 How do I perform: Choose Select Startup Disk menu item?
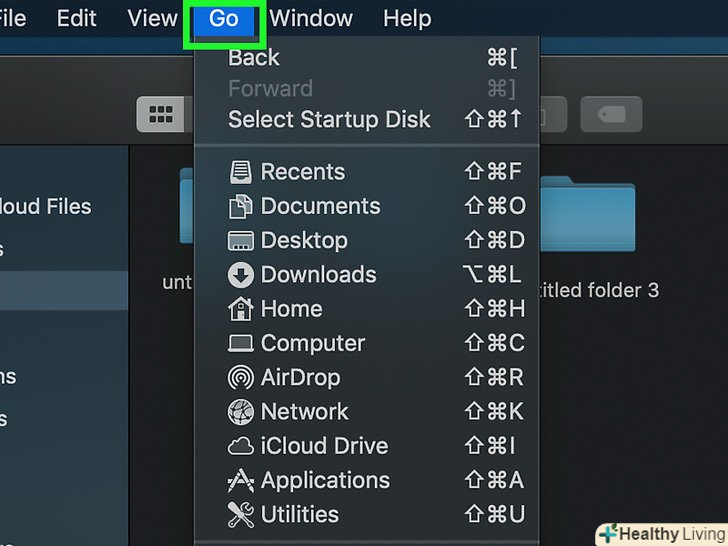329,119
